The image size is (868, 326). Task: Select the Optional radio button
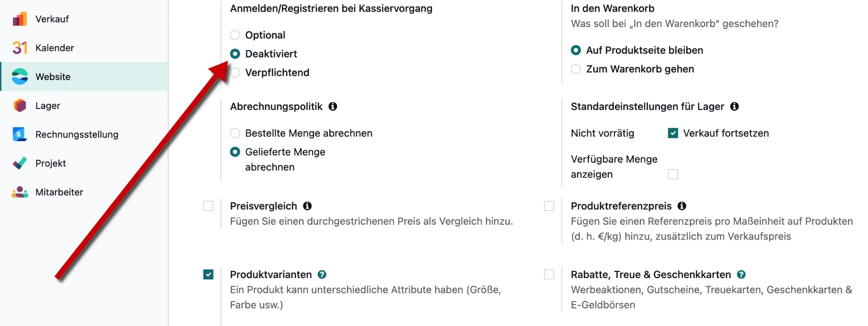235,35
